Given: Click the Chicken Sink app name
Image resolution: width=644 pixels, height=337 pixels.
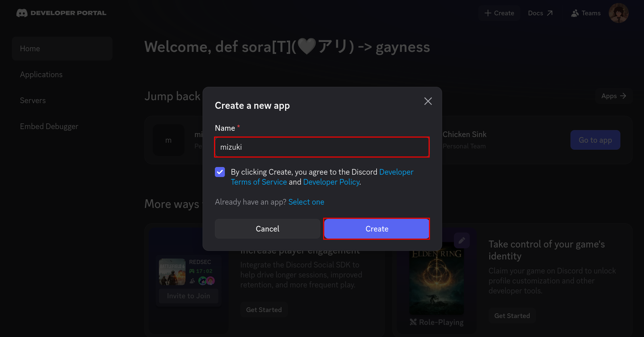Looking at the screenshot, I should (x=464, y=134).
